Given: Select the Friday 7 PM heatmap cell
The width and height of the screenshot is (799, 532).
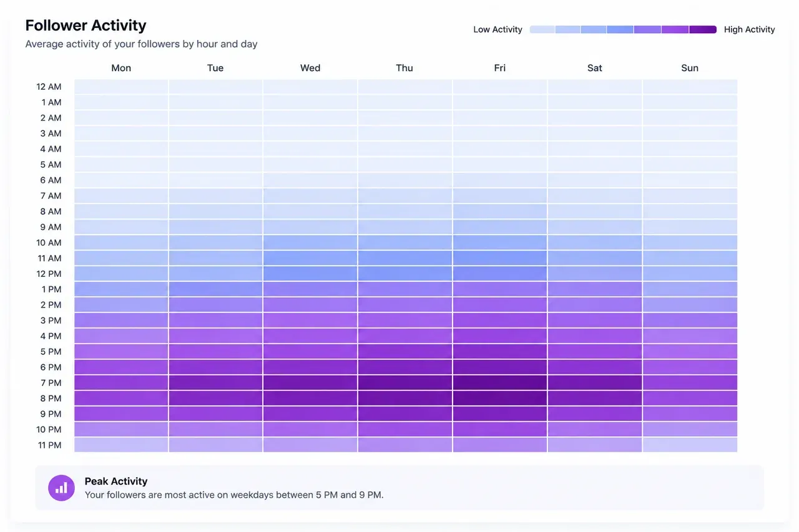Looking at the screenshot, I should tap(500, 382).
